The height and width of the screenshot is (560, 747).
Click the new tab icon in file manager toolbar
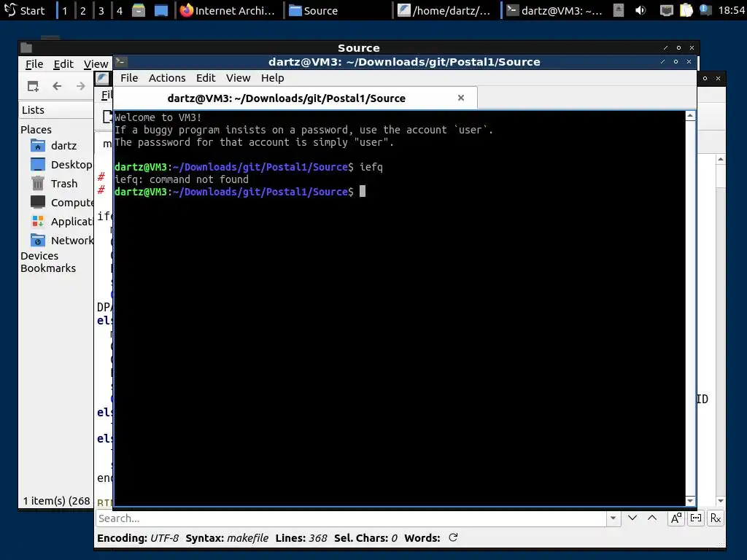tap(33, 86)
